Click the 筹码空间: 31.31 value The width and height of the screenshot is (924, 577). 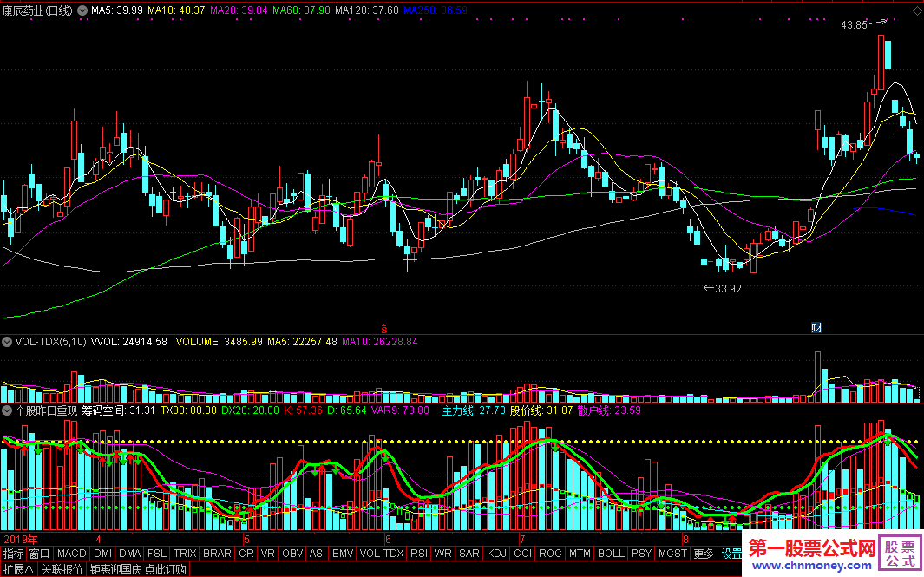click(x=119, y=410)
